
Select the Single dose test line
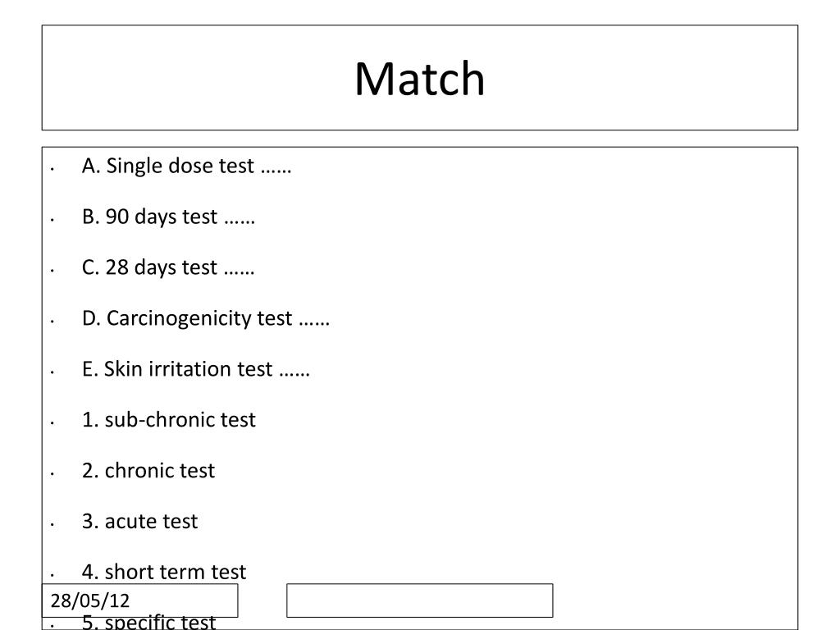[186, 166]
